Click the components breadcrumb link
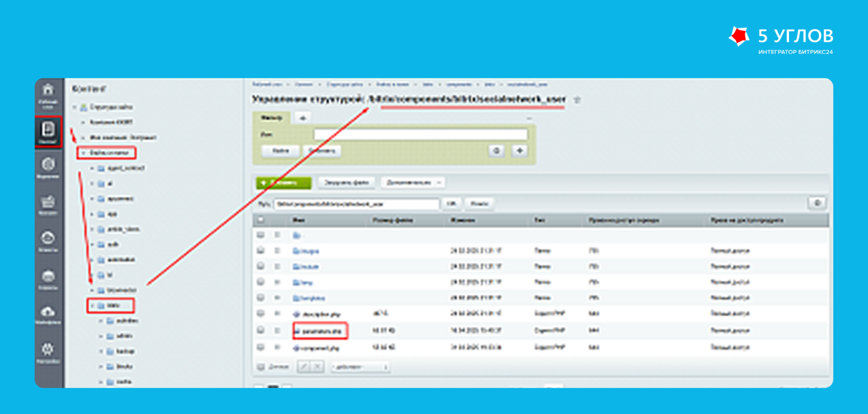 click(x=459, y=84)
